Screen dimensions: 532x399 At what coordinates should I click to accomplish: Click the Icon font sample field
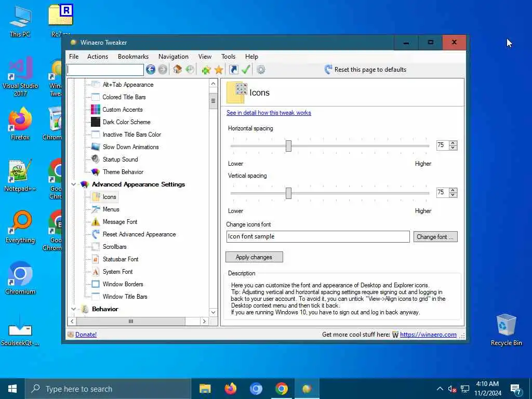pos(318,236)
